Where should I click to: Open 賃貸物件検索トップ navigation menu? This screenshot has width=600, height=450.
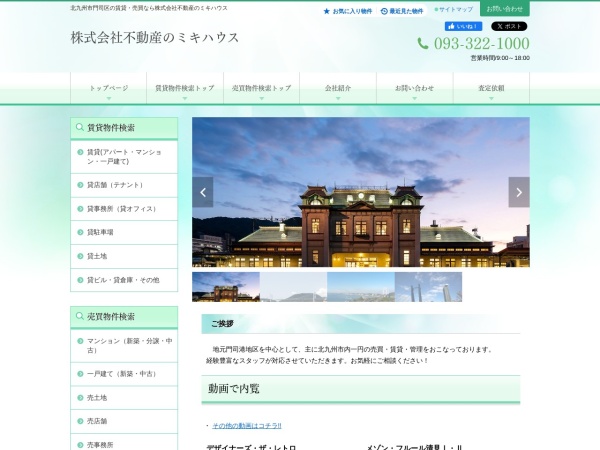185,88
